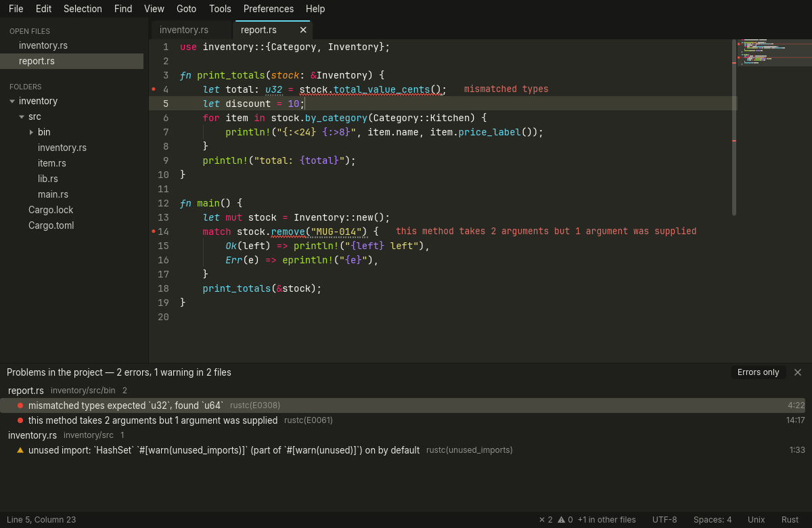
Task: Click the warning triangle for unused import
Action: [20, 450]
